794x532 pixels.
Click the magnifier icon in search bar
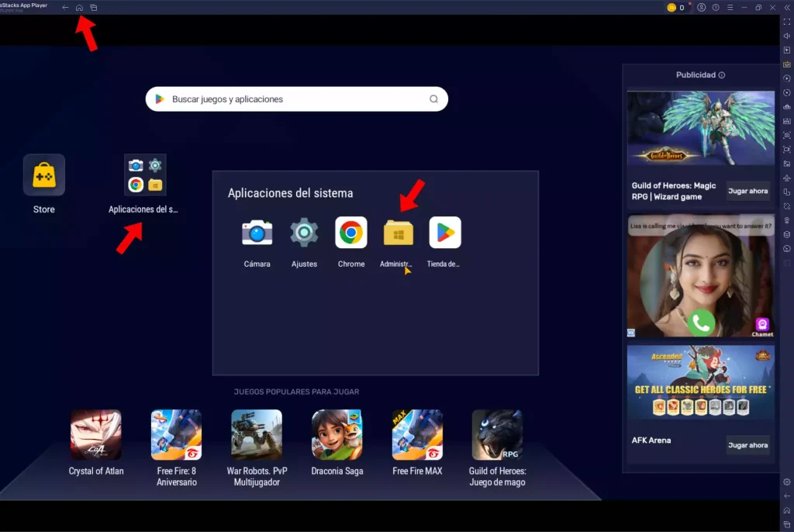click(434, 99)
